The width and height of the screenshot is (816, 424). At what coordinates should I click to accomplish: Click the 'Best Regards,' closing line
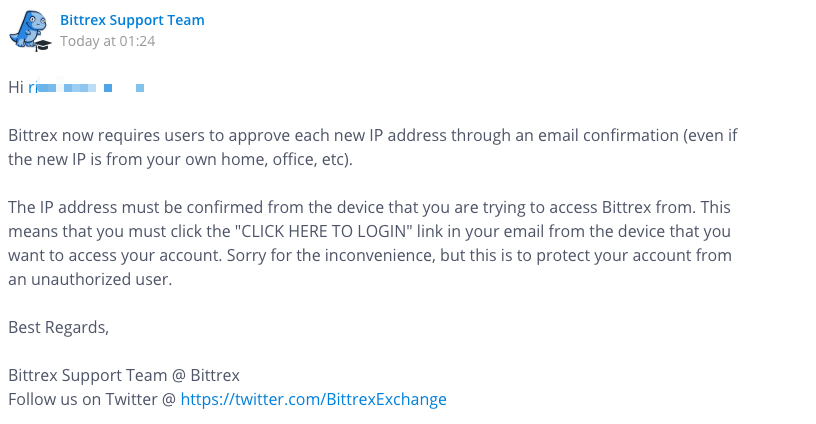[58, 327]
